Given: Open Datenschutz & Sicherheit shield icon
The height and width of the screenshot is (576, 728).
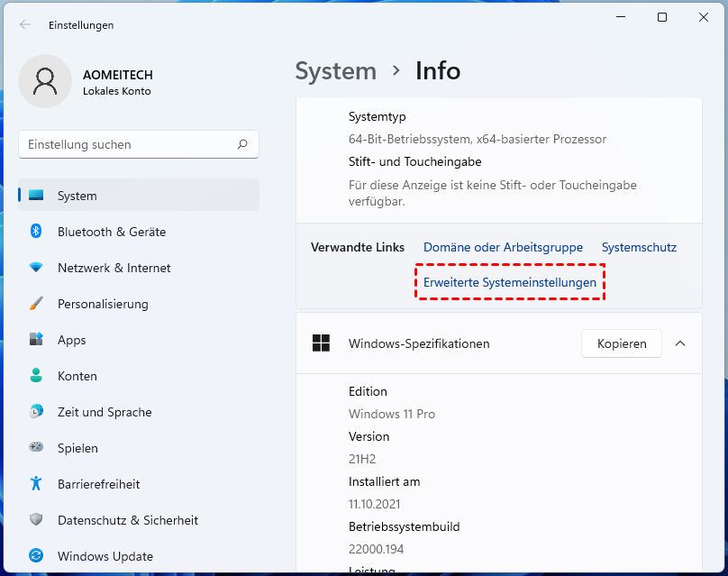Looking at the screenshot, I should coord(36,520).
